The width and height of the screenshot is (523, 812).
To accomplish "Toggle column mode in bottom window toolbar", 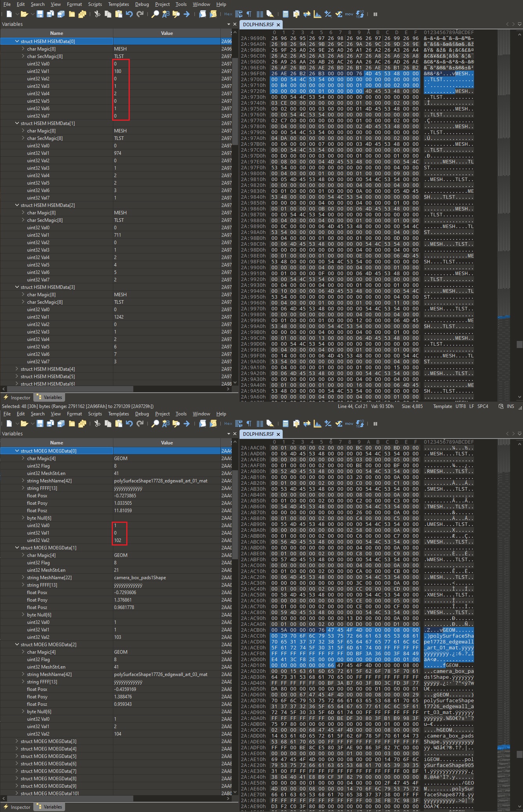I will pyautogui.click(x=260, y=424).
